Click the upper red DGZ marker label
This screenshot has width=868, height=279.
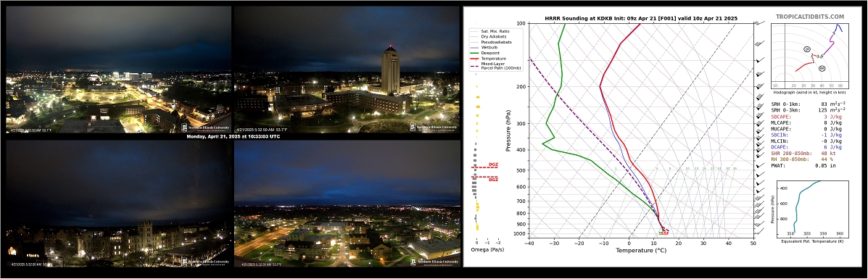(x=494, y=165)
